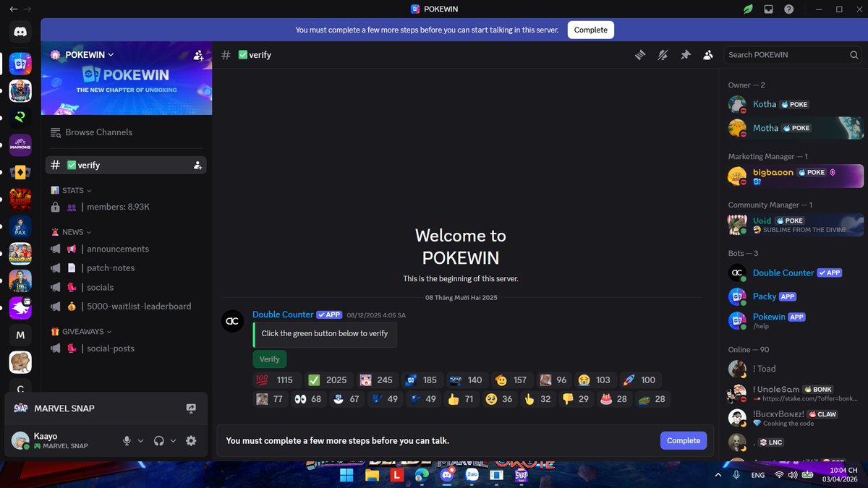Create invite for the verify channel

click(197, 166)
